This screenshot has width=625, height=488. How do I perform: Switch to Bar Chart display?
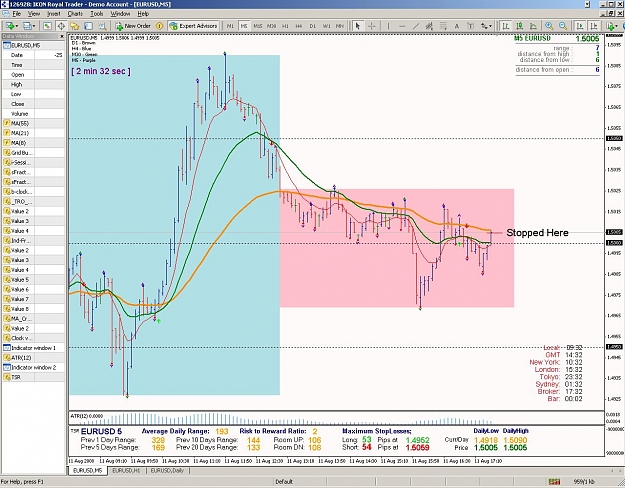pyautogui.click(x=505, y=26)
